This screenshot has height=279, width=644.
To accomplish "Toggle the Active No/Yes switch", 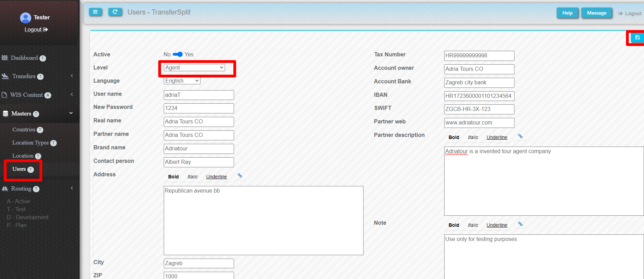I will coord(178,54).
